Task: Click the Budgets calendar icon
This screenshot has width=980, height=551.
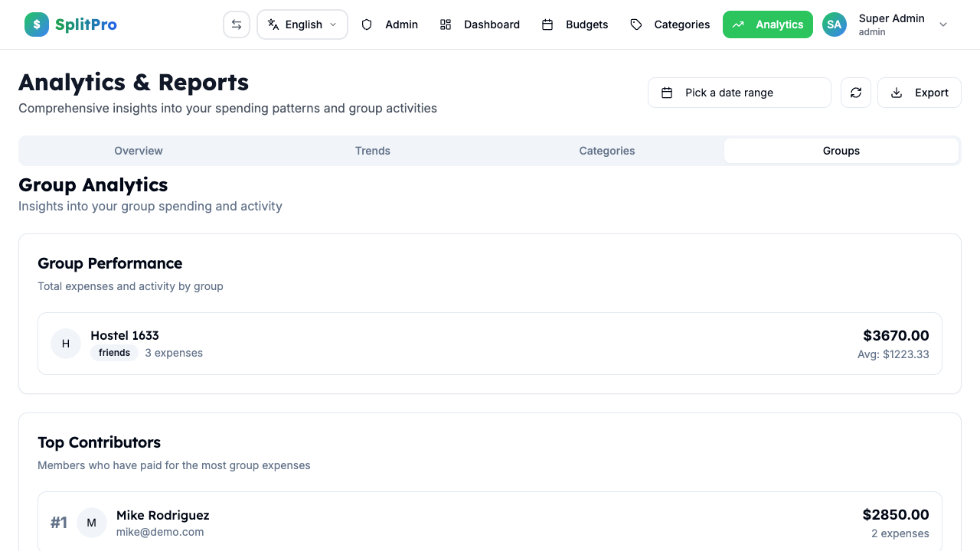Action: 548,24
